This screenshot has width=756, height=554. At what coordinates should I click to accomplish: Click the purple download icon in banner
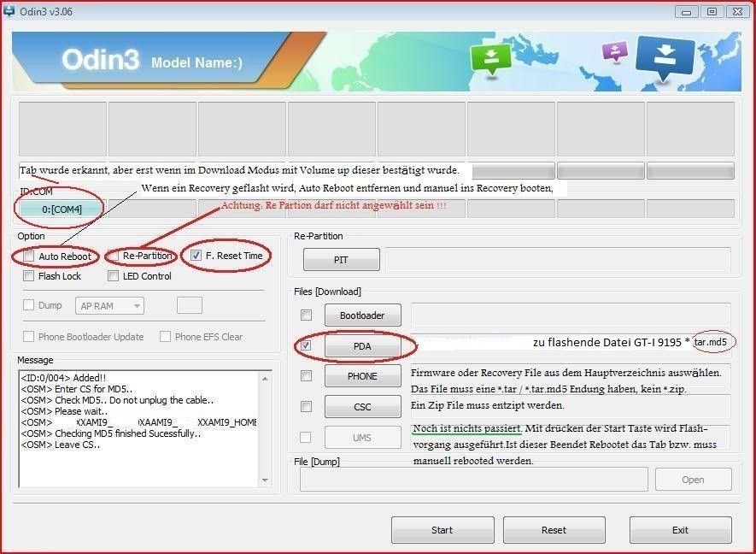[615, 51]
